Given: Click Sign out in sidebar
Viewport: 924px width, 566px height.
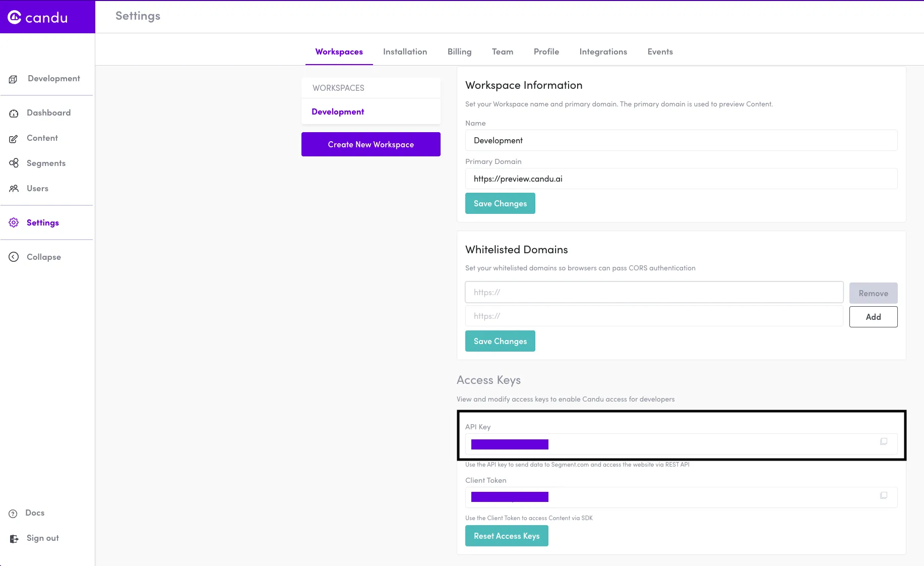Looking at the screenshot, I should (x=42, y=538).
